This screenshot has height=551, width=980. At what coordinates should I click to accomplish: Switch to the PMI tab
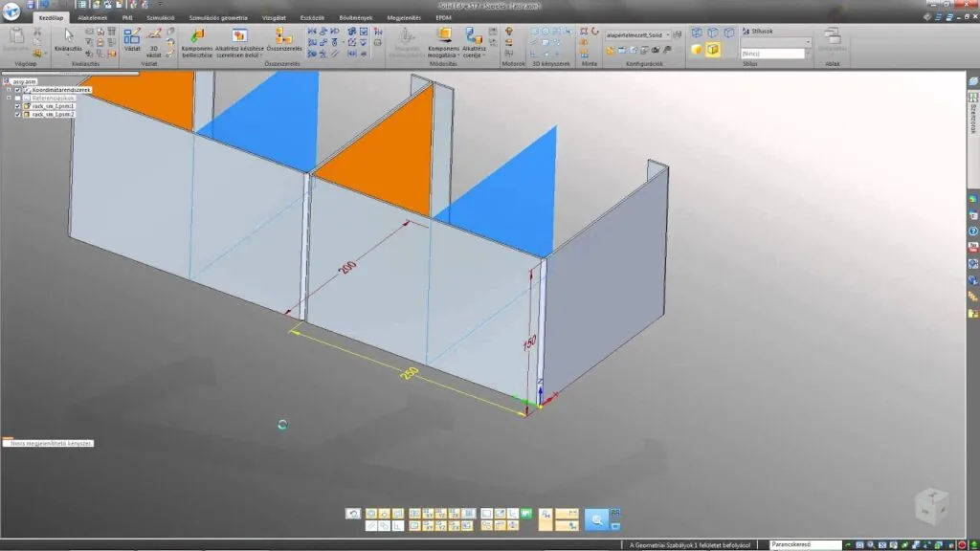click(x=127, y=18)
